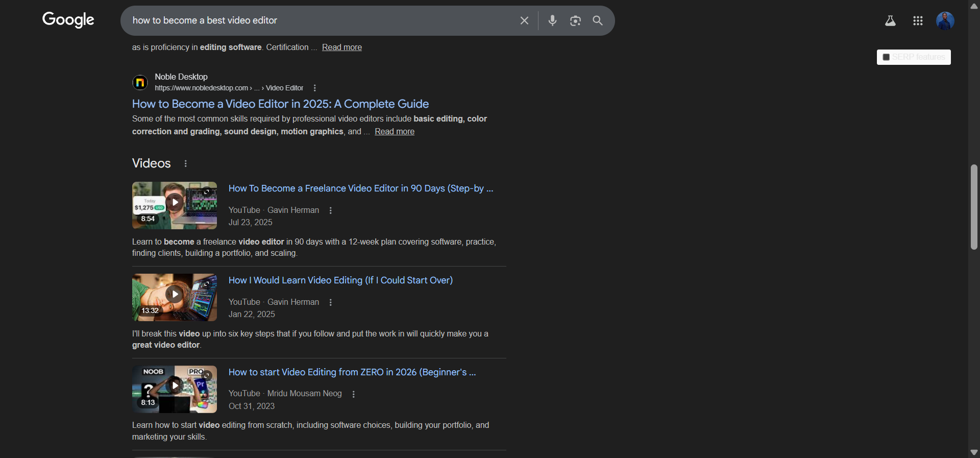Toggle SERP features checkbox
Screen dimensions: 980x458
pos(886,57)
